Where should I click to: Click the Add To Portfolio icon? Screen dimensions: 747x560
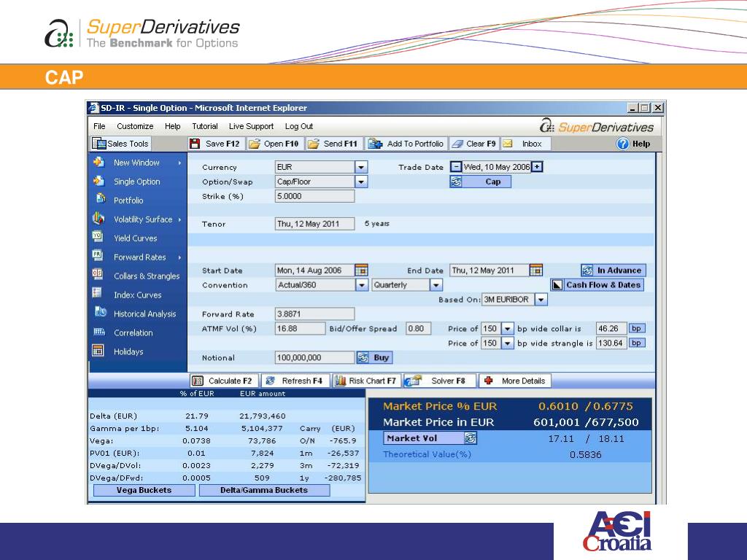[375, 144]
